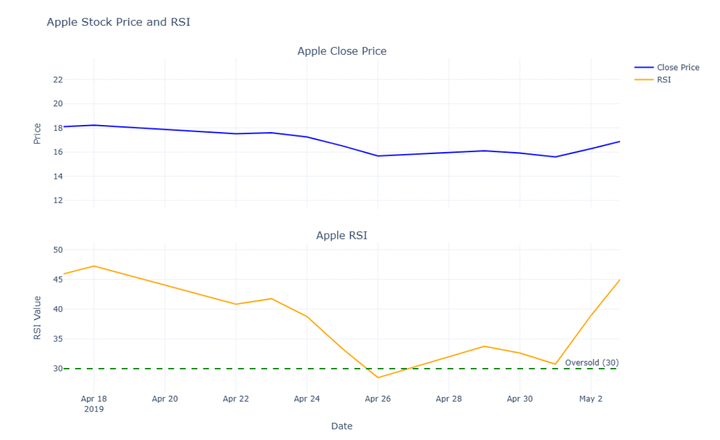Click the '50' tick on the RSI axis

pos(56,250)
